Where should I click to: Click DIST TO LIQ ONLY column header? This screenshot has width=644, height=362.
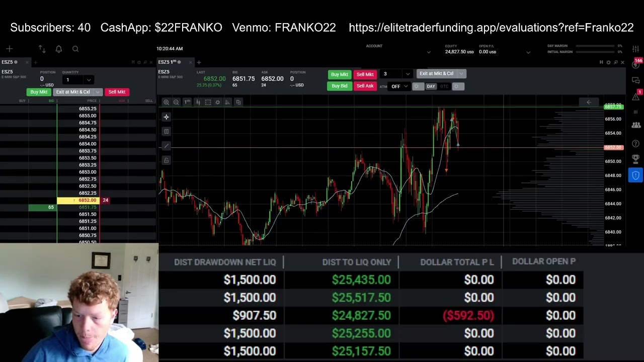[356, 262]
